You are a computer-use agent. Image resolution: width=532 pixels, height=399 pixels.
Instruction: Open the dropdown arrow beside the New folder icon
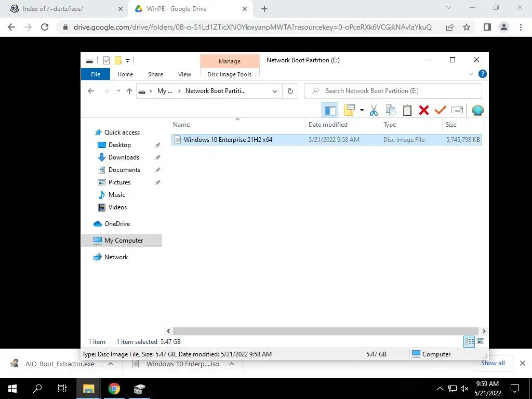(x=362, y=110)
